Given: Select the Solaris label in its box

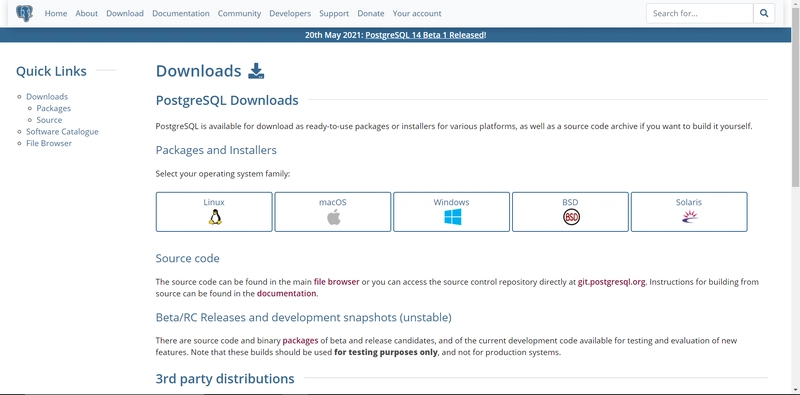Looking at the screenshot, I should (689, 202).
